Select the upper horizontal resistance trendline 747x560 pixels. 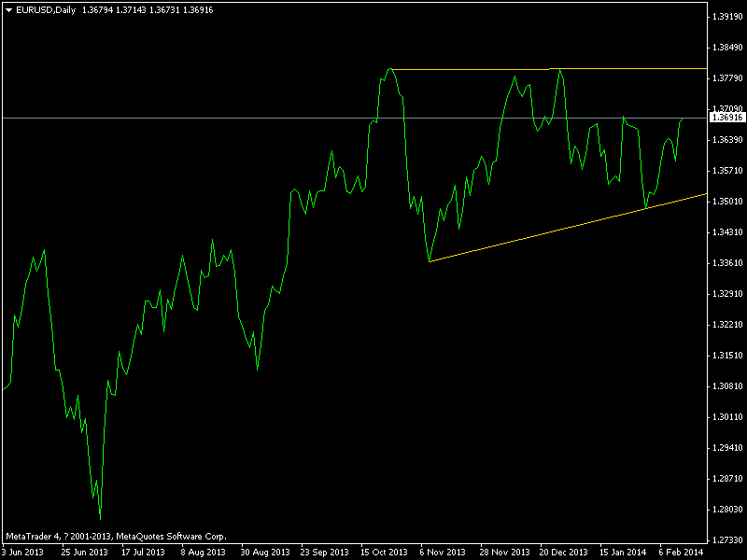pyautogui.click(x=548, y=69)
